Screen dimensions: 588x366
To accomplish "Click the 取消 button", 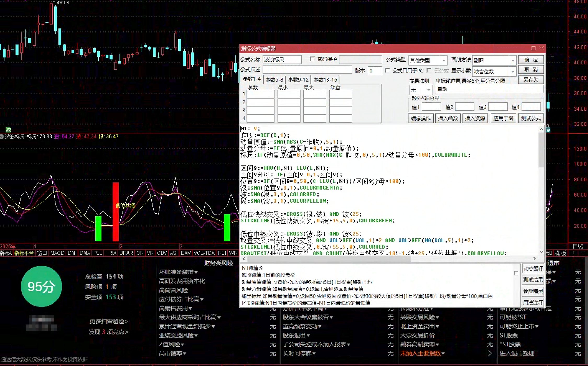I will (x=531, y=70).
